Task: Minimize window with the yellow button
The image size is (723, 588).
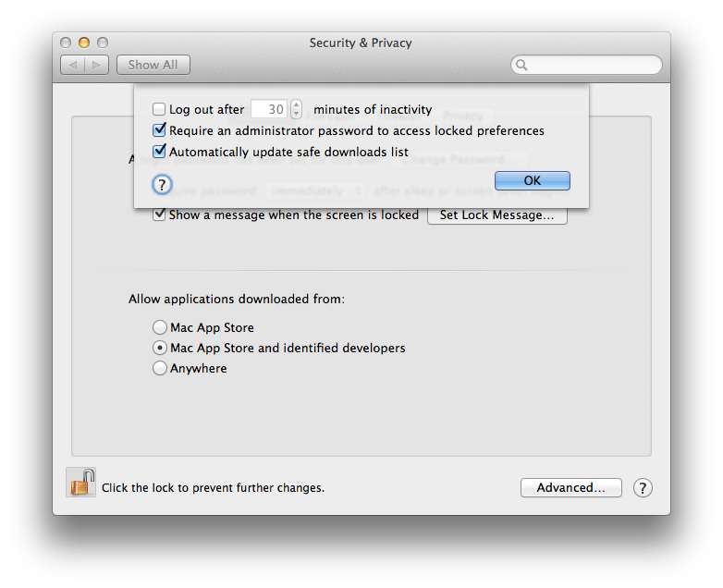Action: click(x=84, y=43)
